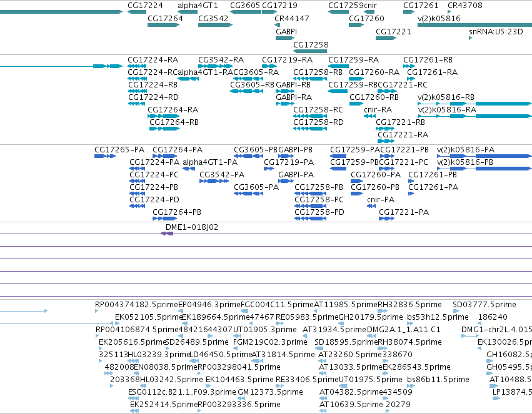Click the CG17258-PD protein label

[x=319, y=212]
